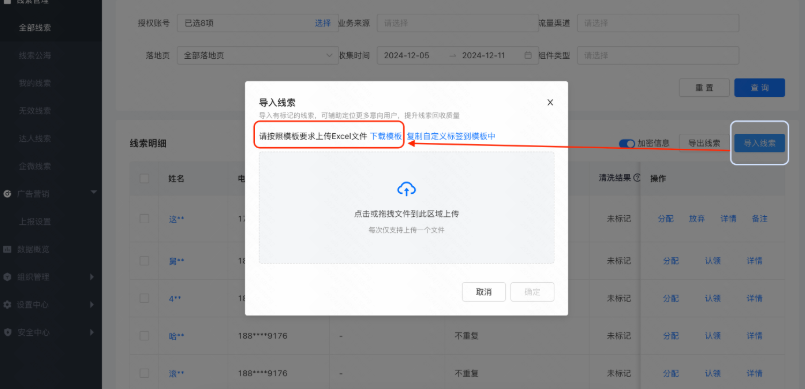Screen dimensions: 805x389
Task: Click the 导出线索 button
Action: tap(704, 143)
